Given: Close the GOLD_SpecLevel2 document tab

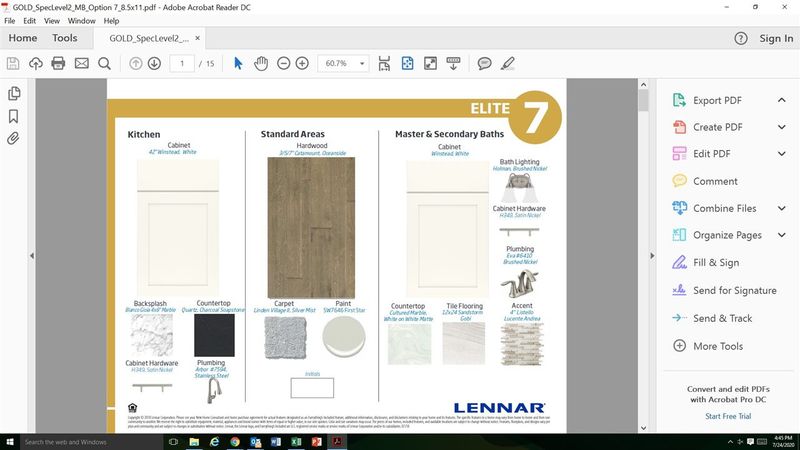Looking at the screenshot, I should 197,38.
